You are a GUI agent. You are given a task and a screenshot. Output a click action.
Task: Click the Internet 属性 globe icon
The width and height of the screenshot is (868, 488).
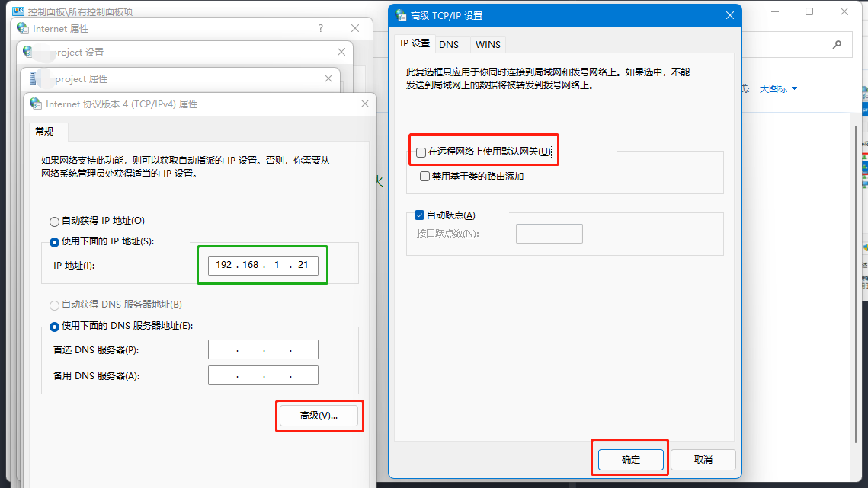(23, 28)
